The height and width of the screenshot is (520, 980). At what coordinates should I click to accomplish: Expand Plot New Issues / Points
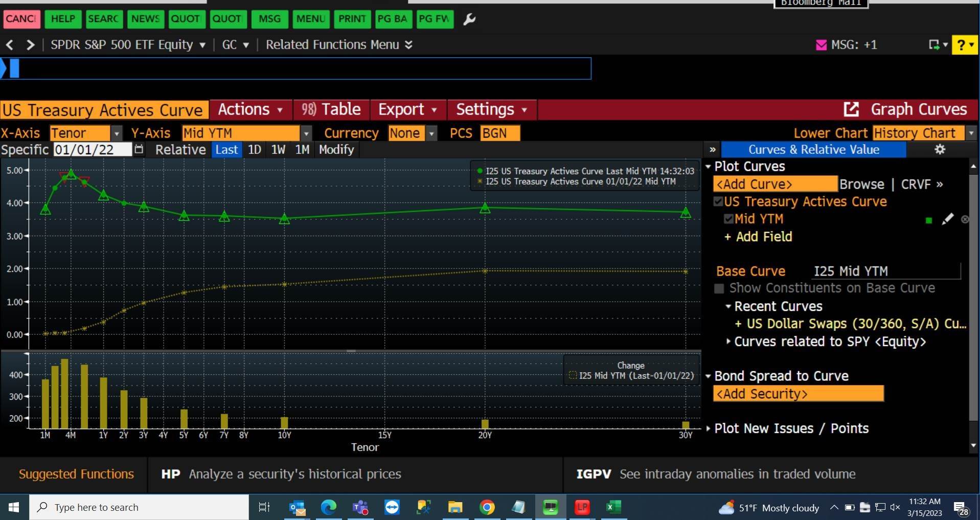[x=708, y=428]
